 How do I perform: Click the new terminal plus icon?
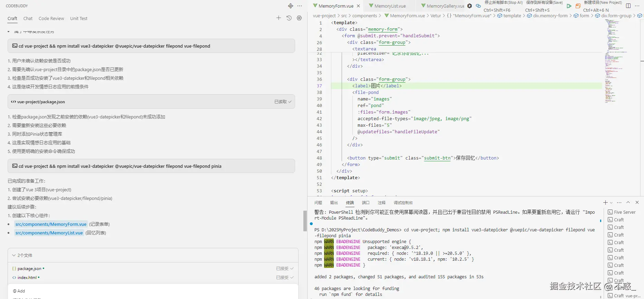pyautogui.click(x=605, y=202)
